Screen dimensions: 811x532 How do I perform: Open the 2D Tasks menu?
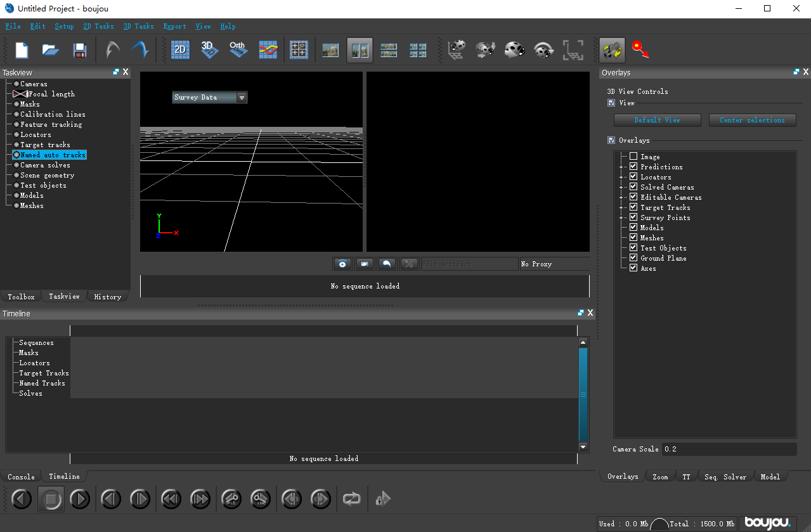[98, 26]
